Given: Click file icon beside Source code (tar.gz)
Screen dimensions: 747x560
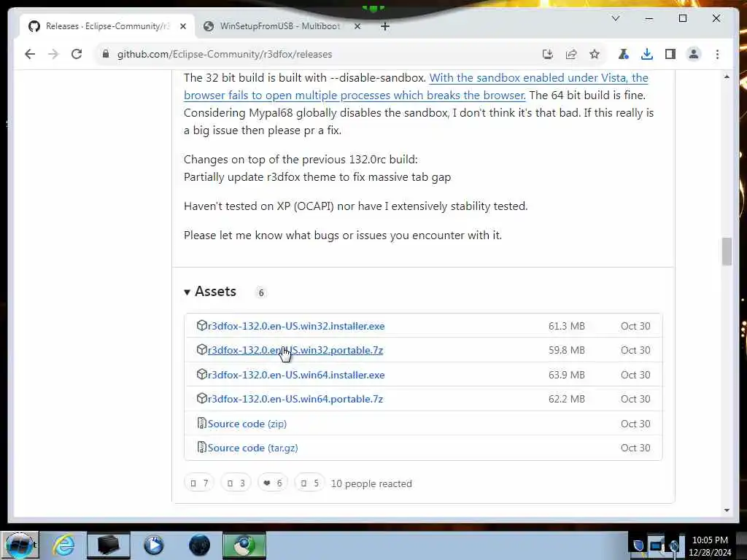Looking at the screenshot, I should tap(201, 448).
